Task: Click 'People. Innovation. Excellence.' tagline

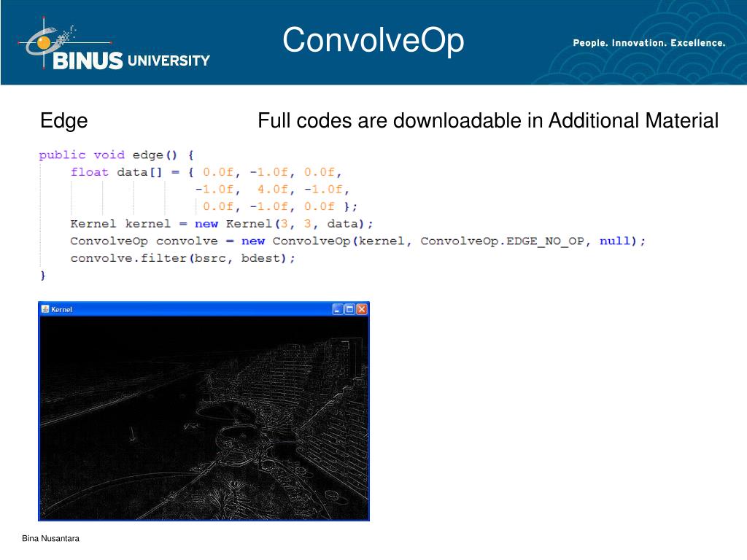Action: 649,43
